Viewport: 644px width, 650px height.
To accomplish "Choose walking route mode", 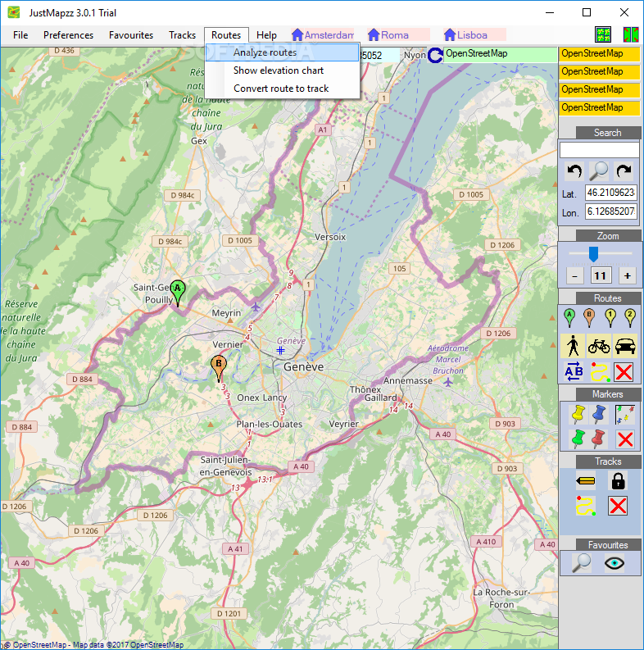I will click(x=573, y=346).
